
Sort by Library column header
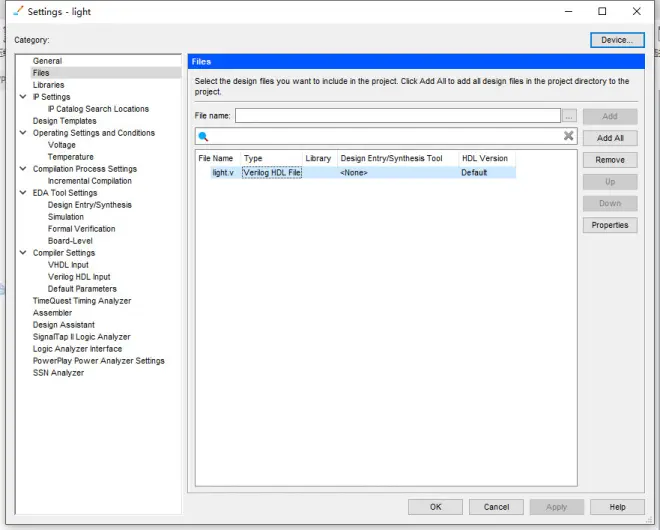point(319,158)
